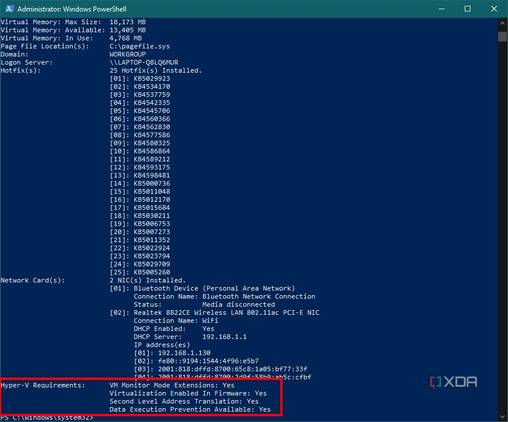Click the vertical scrollbar thumb

click(502, 36)
